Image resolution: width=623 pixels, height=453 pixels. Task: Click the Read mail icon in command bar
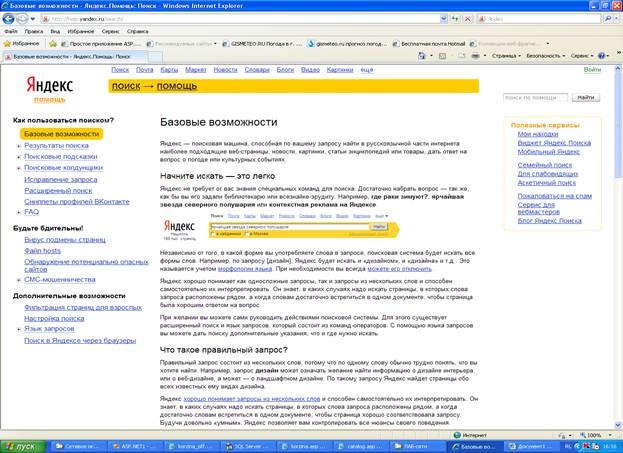click(461, 56)
